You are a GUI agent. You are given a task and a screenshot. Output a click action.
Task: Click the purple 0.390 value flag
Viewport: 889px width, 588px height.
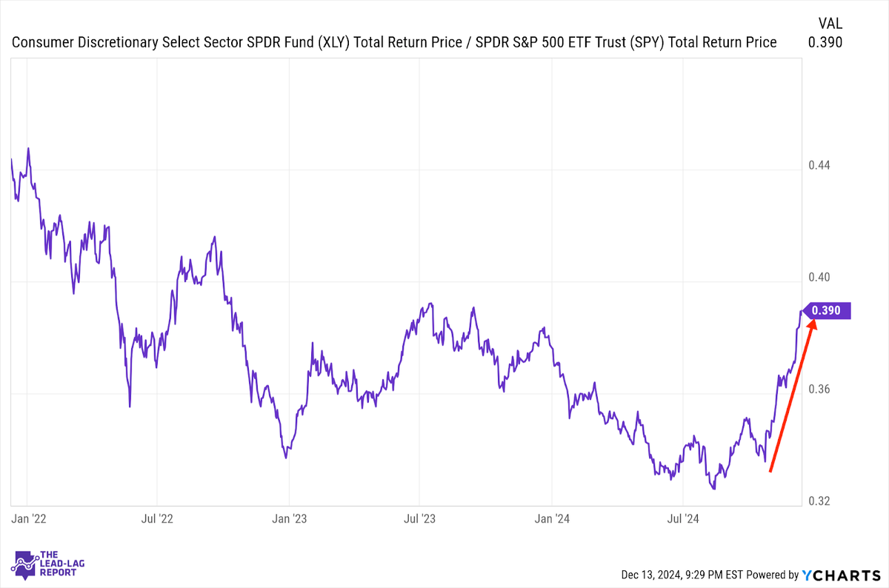826,311
